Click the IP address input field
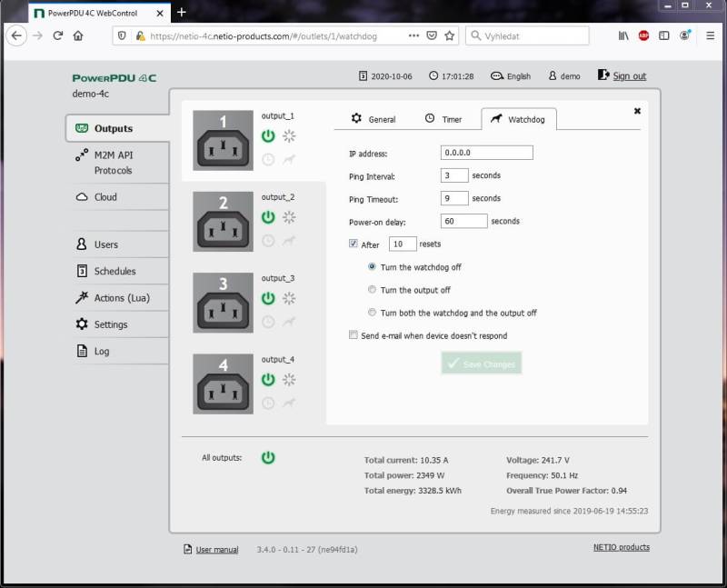The height and width of the screenshot is (588, 727). pyautogui.click(x=486, y=153)
